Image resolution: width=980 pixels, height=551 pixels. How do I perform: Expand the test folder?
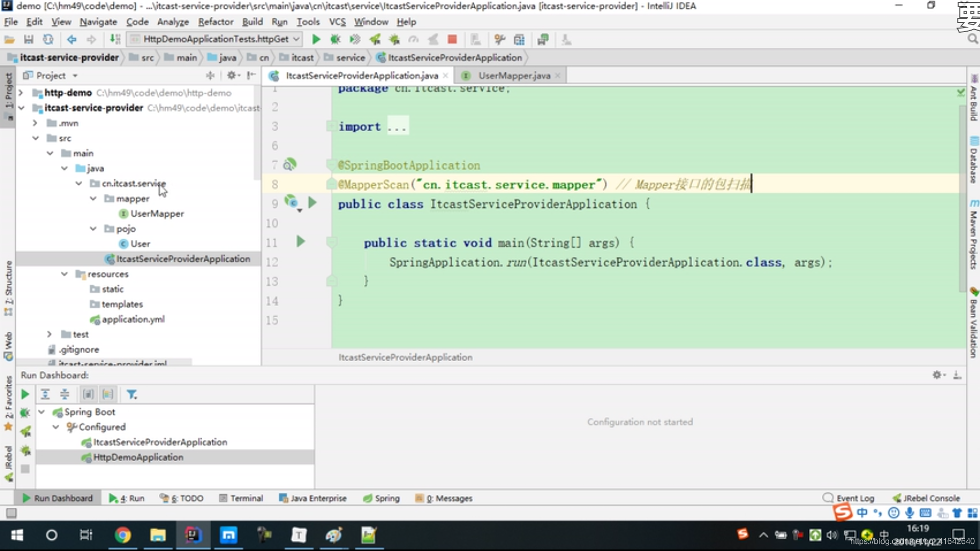tap(49, 334)
